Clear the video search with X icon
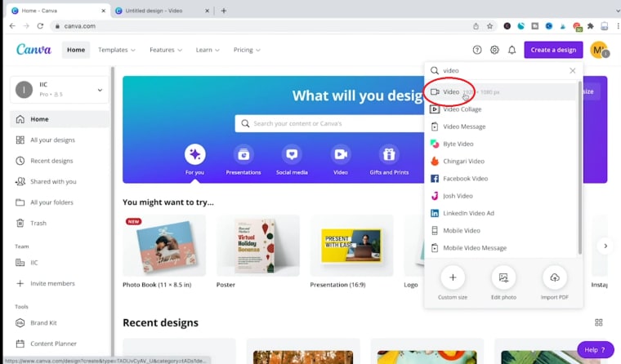621x364 pixels. 572,70
